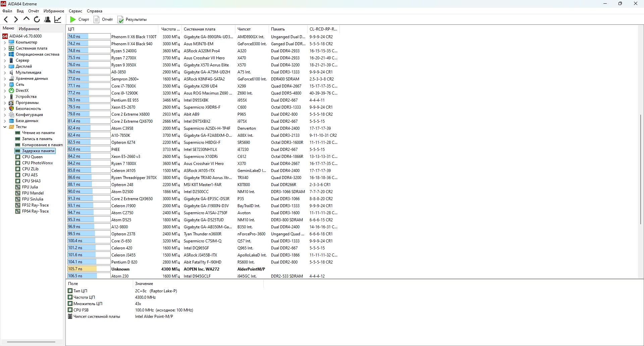644x346 pixels.
Task: Select the Компьютер tree icon
Action: click(11, 42)
